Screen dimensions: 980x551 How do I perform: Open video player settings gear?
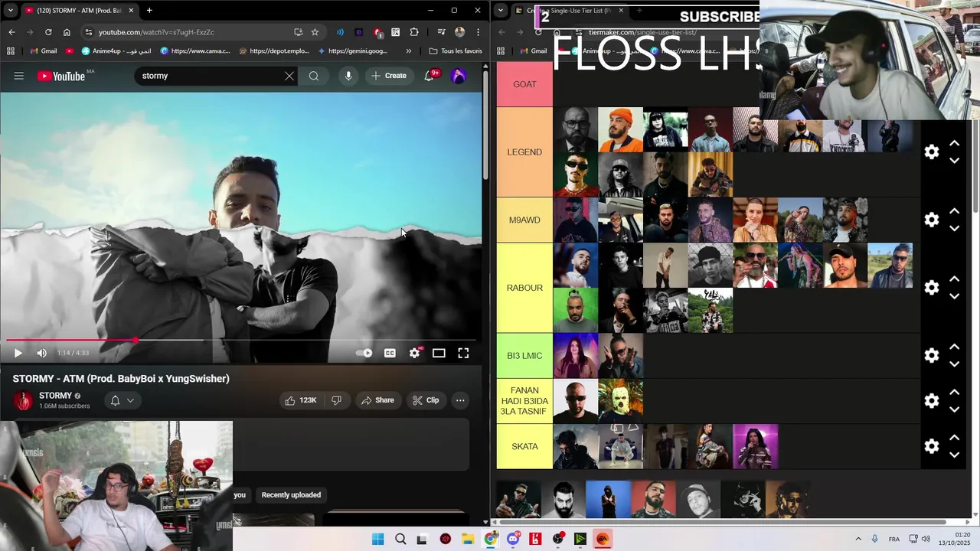tap(414, 353)
